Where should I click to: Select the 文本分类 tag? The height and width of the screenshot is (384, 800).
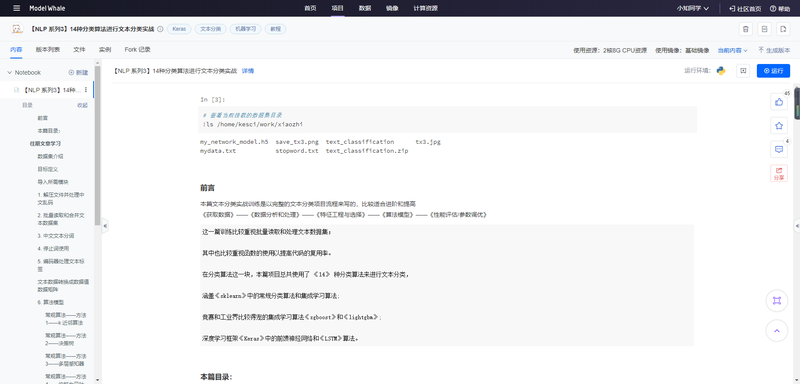210,29
